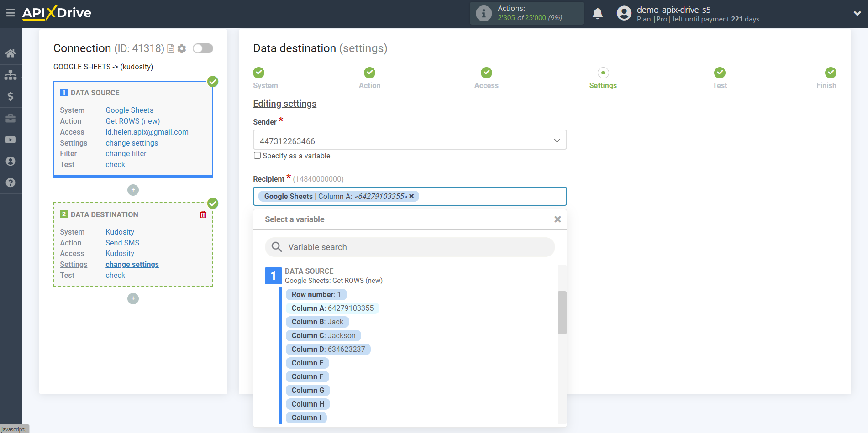Click Send SMS action link
This screenshot has width=868, height=433.
(x=122, y=243)
